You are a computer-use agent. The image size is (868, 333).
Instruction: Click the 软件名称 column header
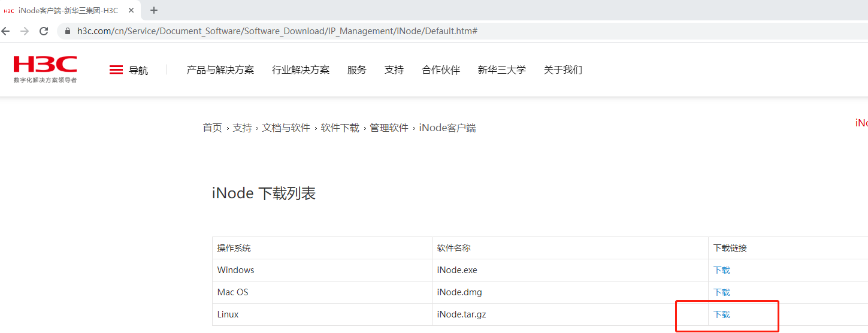454,248
